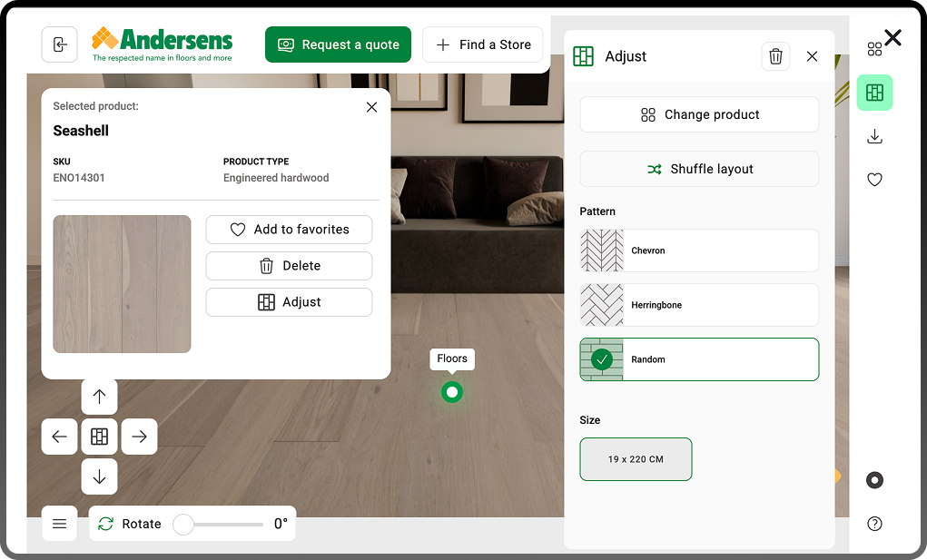Click the help question mark icon
The height and width of the screenshot is (560, 927).
coord(874,524)
